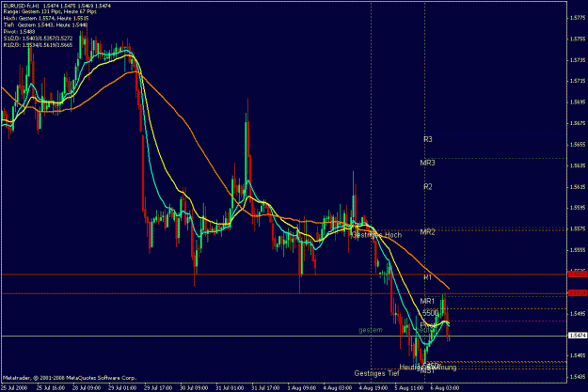This screenshot has width=588, height=392.
Task: Click the 1.5675 price axis label
Action: (x=578, y=123)
